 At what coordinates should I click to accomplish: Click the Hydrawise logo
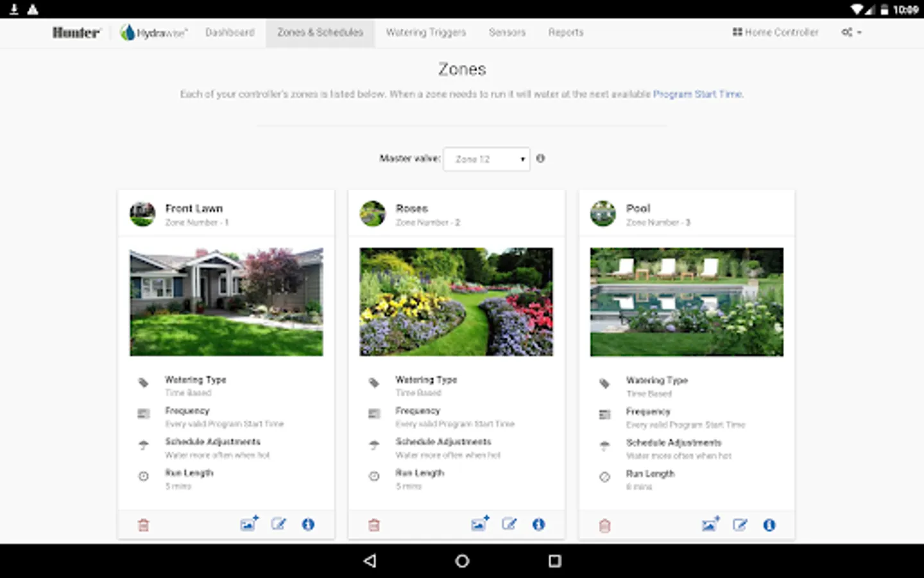coord(153,33)
